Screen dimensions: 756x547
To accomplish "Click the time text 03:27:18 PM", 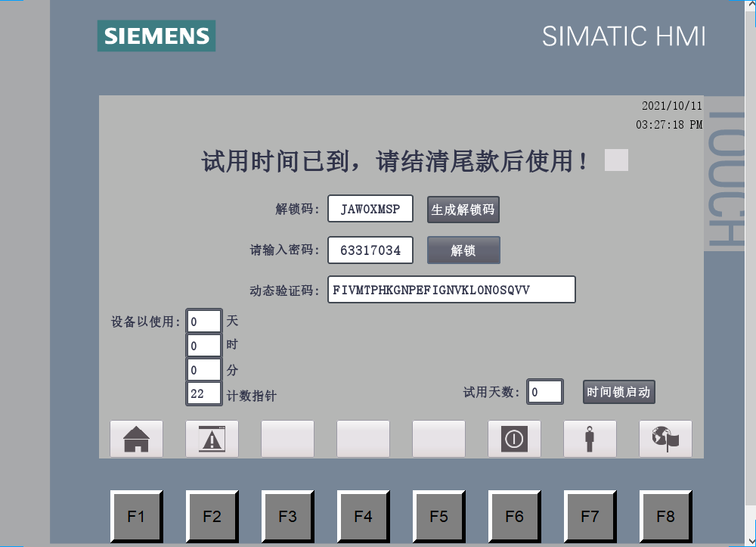I will coord(669,125).
